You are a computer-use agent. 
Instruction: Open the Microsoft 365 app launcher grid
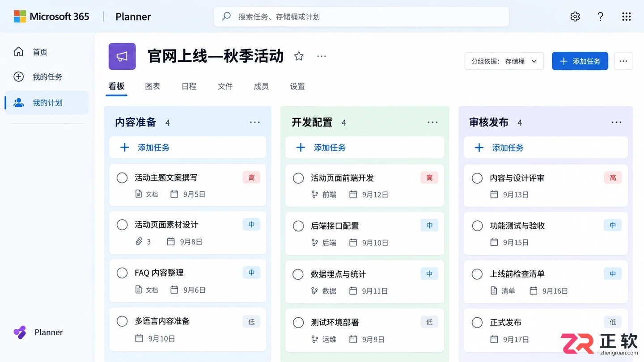tap(627, 17)
